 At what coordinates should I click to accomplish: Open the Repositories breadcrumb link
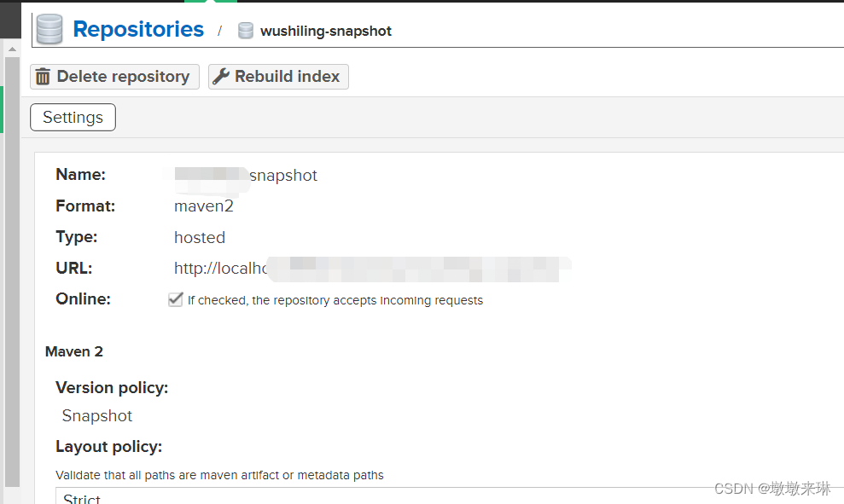[x=138, y=28]
